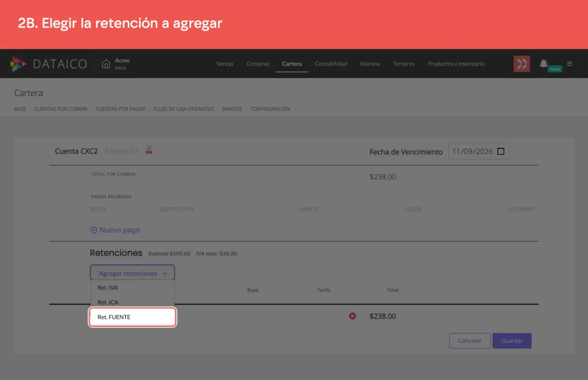Go to the Cartera section
This screenshot has height=380, width=588.
pos(292,64)
